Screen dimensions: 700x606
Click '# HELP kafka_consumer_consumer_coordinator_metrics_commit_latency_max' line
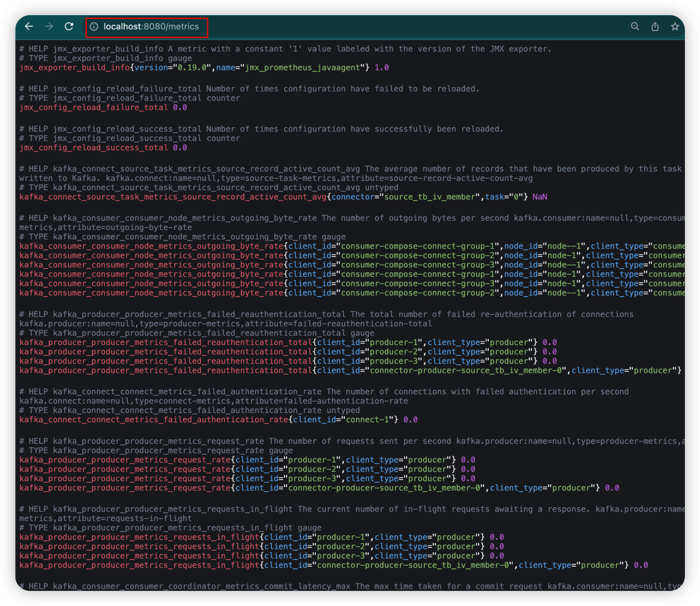pyautogui.click(x=351, y=586)
